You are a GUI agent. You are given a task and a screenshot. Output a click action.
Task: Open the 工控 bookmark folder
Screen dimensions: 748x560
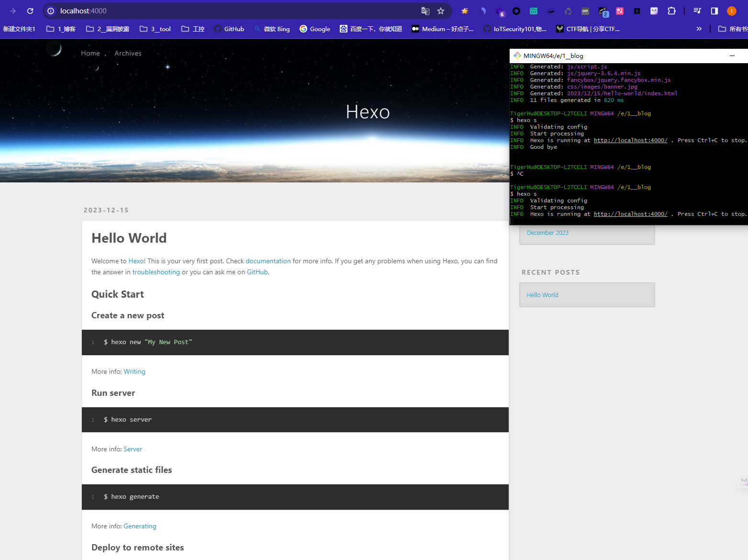click(x=193, y=29)
